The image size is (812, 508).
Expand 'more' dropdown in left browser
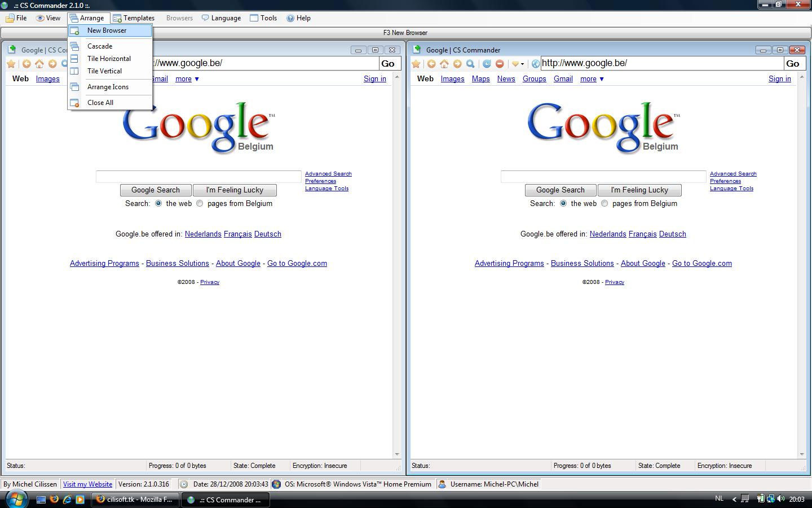(187, 79)
